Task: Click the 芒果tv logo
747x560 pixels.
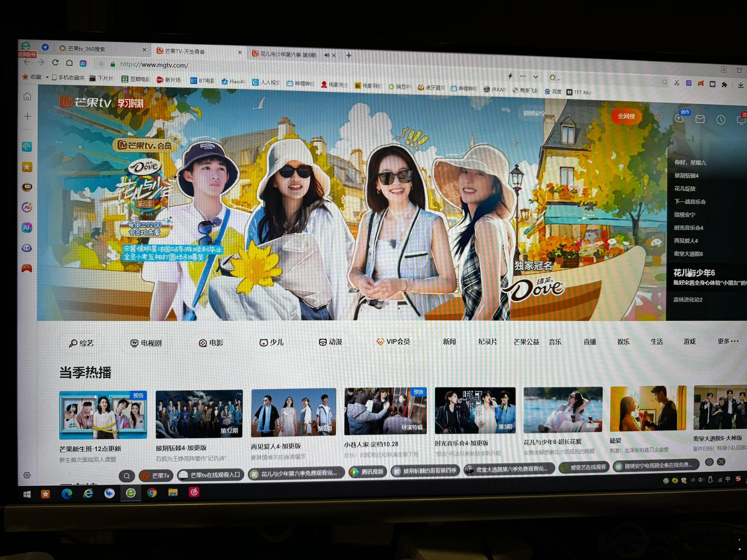Action: (x=85, y=101)
